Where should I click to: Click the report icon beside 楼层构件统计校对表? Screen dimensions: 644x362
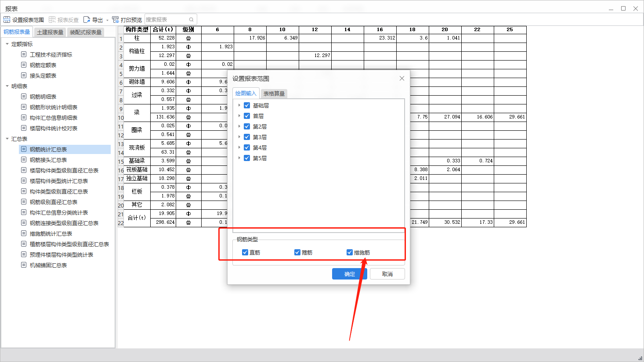[24, 128]
